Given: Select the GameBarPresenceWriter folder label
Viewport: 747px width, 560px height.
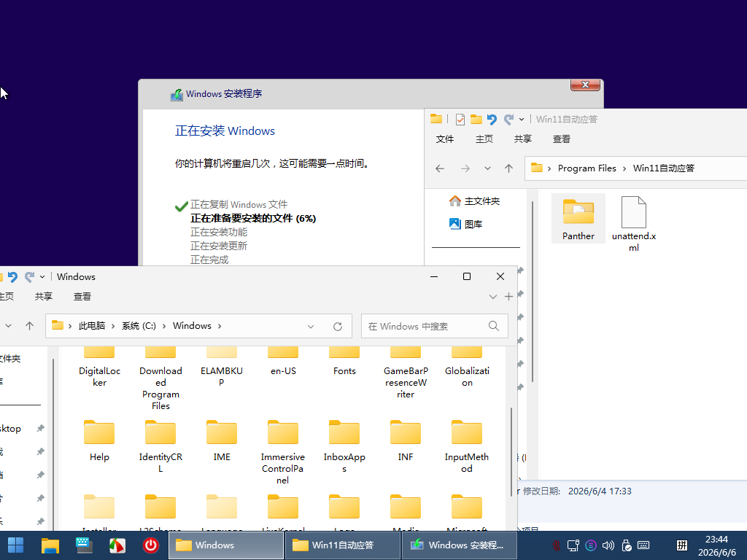Looking at the screenshot, I should click(406, 382).
